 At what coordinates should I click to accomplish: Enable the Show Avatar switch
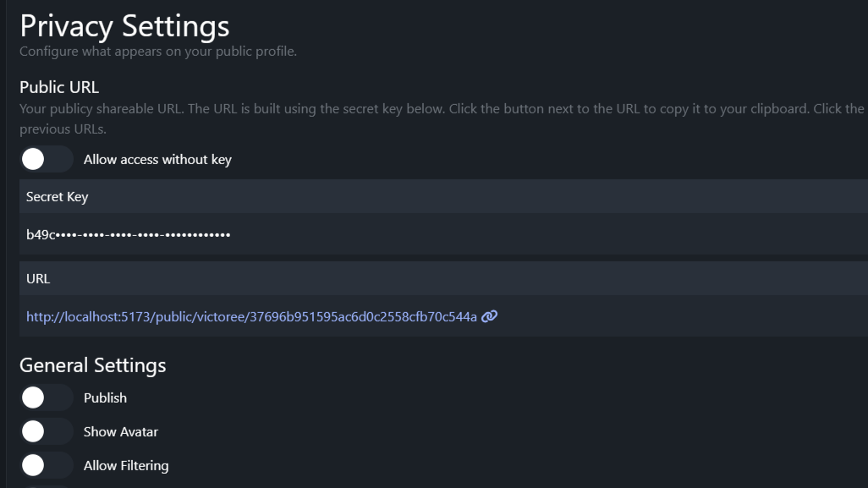pyautogui.click(x=46, y=431)
